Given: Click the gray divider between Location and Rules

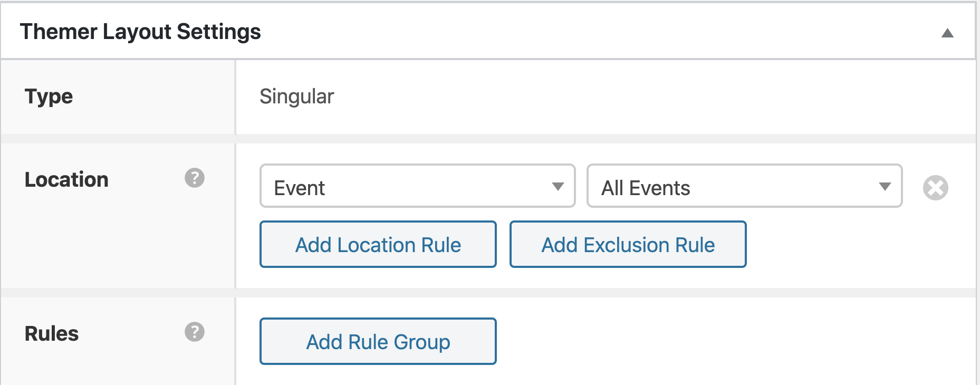Looking at the screenshot, I should point(488,293).
